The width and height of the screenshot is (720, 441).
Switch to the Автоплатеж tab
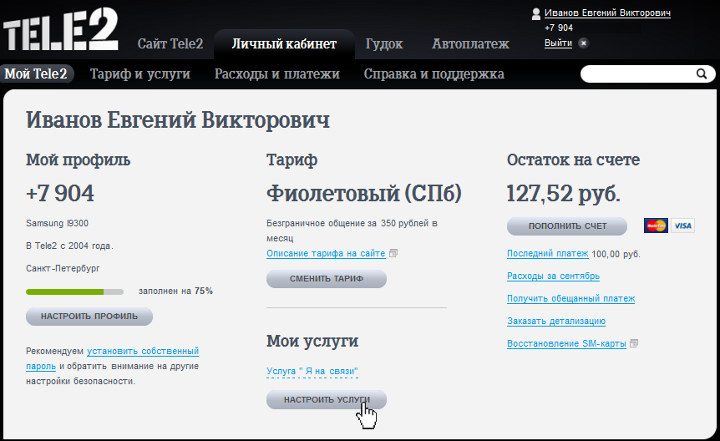[470, 44]
